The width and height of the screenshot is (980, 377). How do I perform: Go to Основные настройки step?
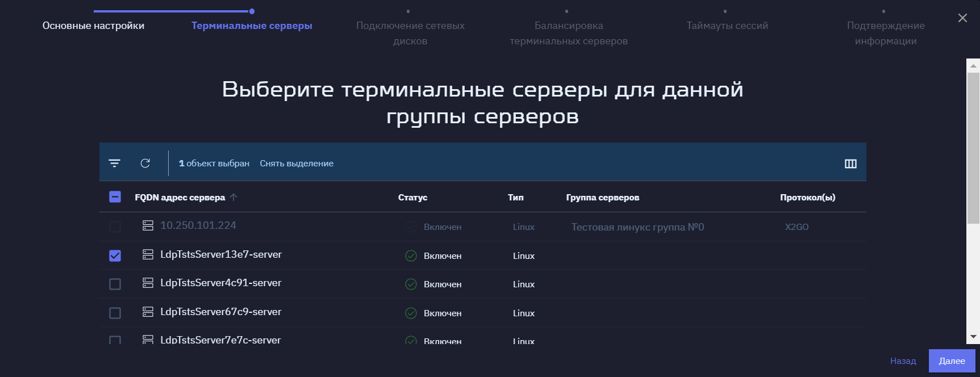pyautogui.click(x=93, y=26)
